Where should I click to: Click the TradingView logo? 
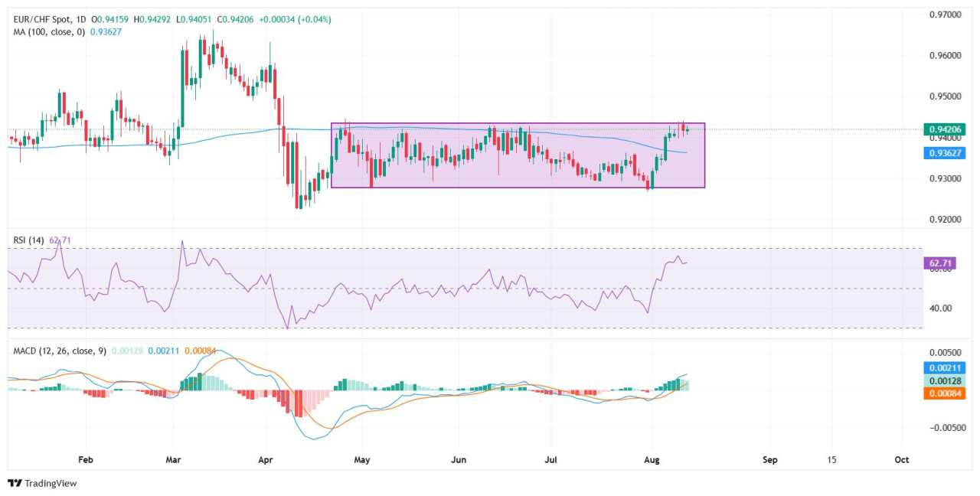tap(42, 483)
